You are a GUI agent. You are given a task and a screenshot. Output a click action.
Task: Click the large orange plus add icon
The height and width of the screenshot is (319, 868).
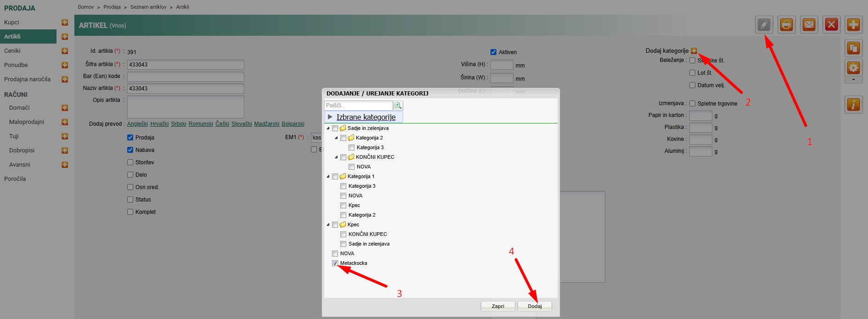point(853,25)
